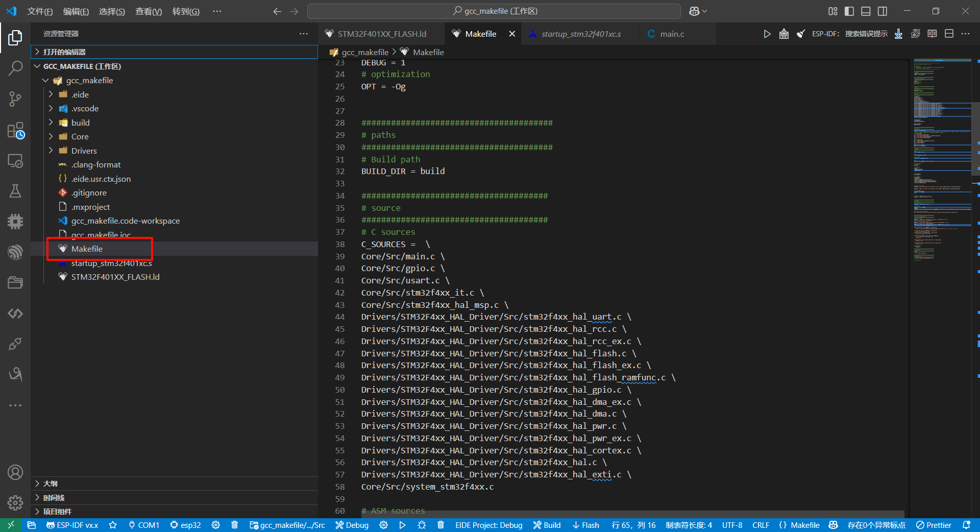
Task: Open Manage gear in activity bar
Action: point(15,503)
